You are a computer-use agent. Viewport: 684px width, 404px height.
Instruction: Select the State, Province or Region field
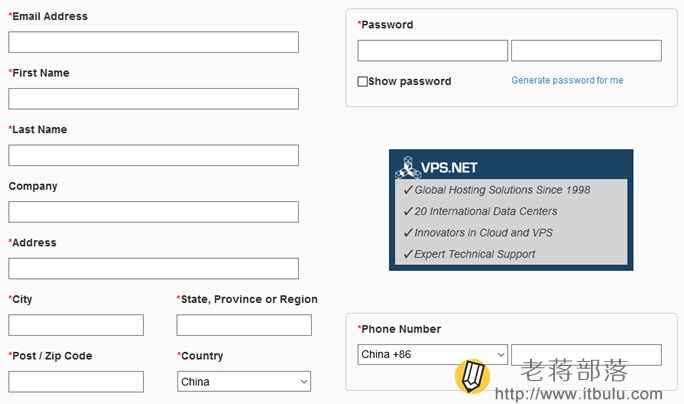pos(244,325)
